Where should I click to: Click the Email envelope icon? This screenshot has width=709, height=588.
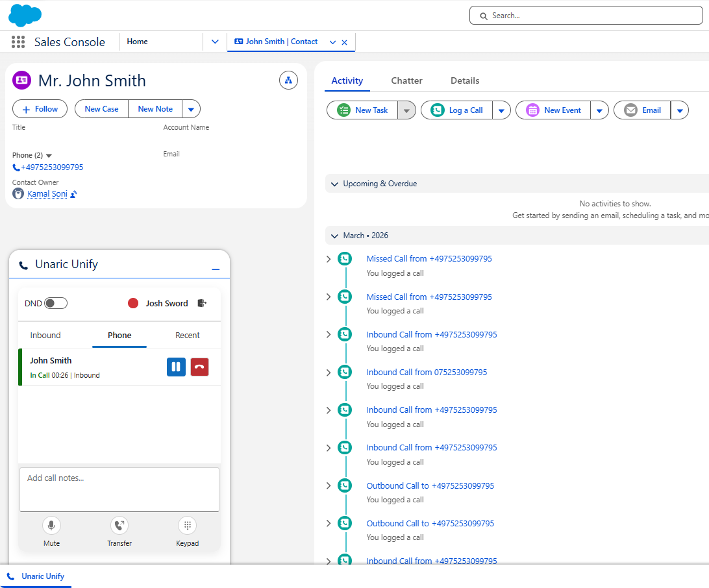coord(631,110)
